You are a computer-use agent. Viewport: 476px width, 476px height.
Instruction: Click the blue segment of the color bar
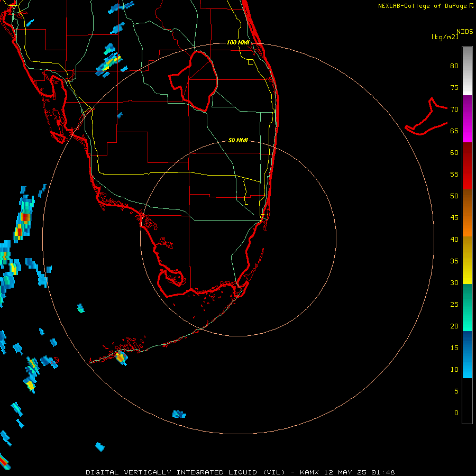467,354
